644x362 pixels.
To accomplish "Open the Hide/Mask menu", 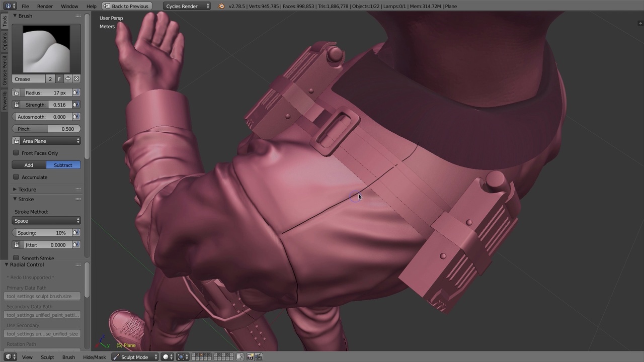I will click(x=95, y=357).
